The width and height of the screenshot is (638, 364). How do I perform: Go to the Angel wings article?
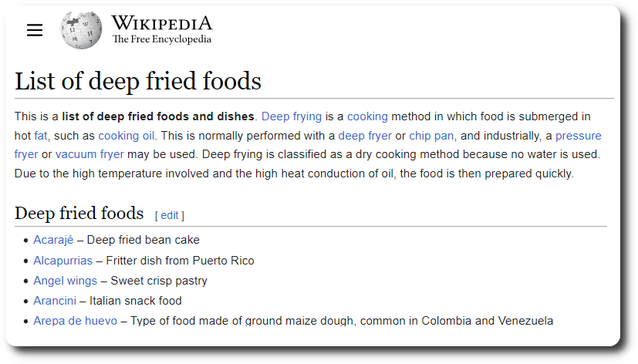click(x=65, y=281)
